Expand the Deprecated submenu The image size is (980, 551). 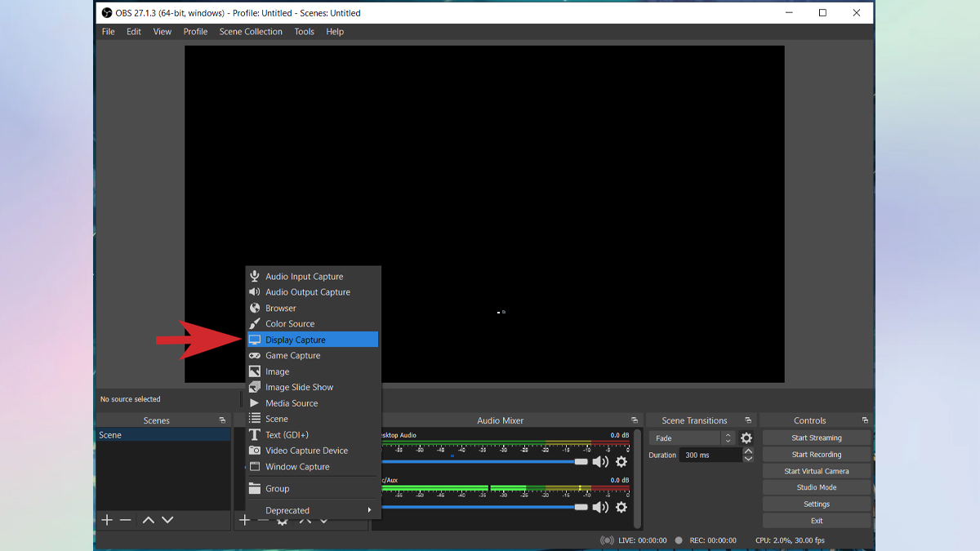click(x=313, y=510)
